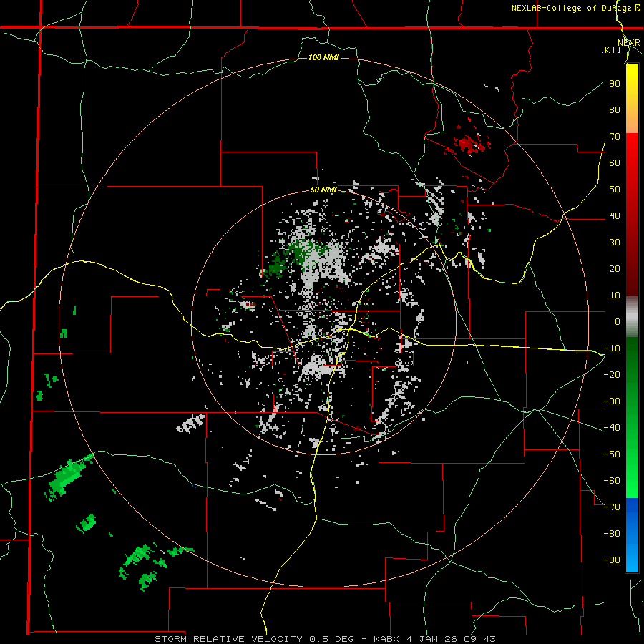Select the KABX station identifier in footer
The height and width of the screenshot is (644, 644).
tap(386, 639)
